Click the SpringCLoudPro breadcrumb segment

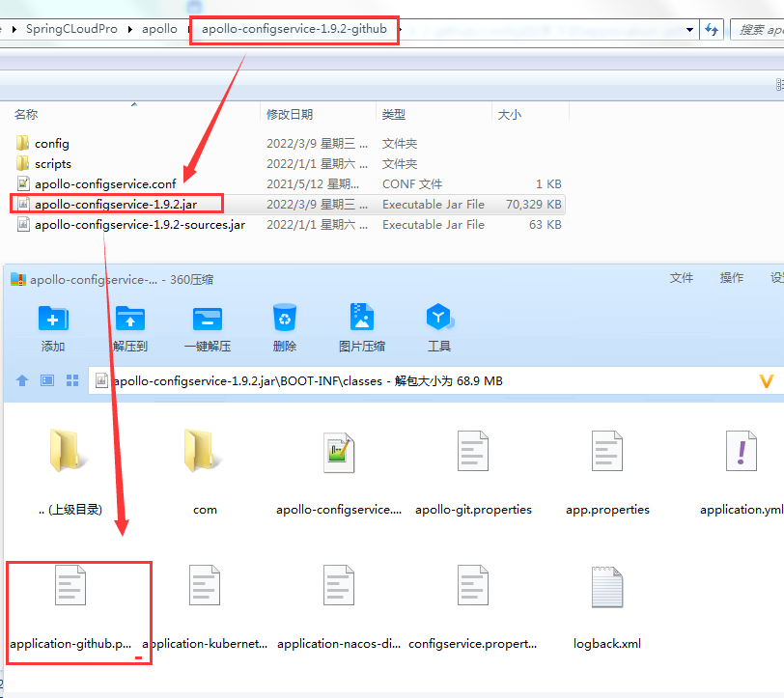click(x=71, y=29)
